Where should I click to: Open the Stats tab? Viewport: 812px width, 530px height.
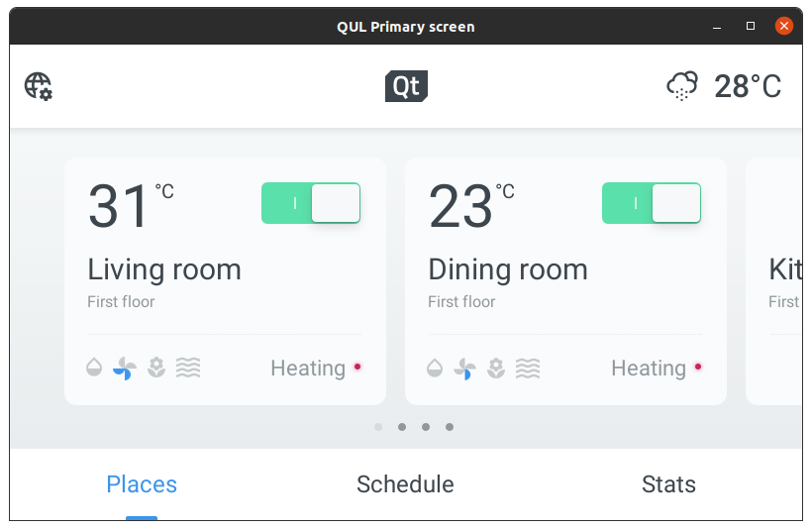click(x=668, y=484)
